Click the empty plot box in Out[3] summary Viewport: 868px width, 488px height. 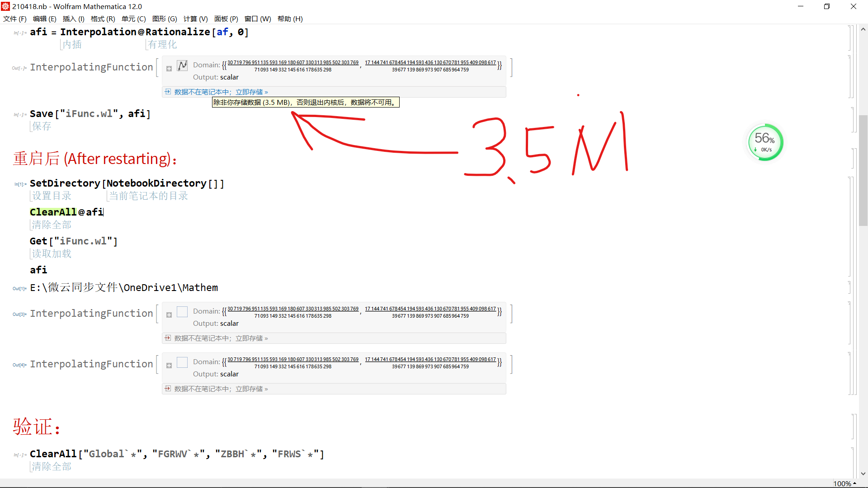182,312
